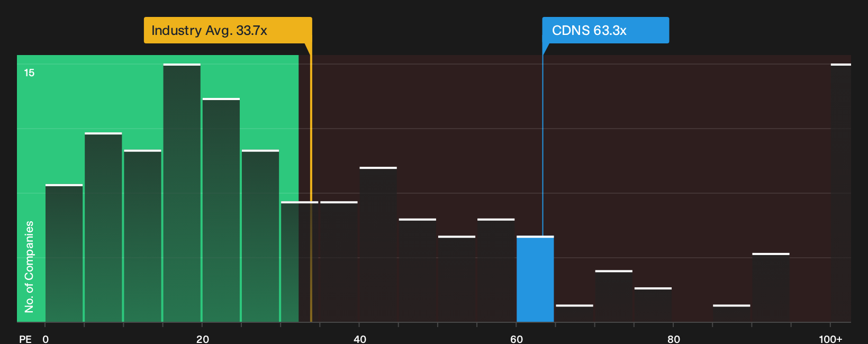The height and width of the screenshot is (344, 868).
Task: Select the bar for PE 35 to 40
Action: (x=339, y=261)
